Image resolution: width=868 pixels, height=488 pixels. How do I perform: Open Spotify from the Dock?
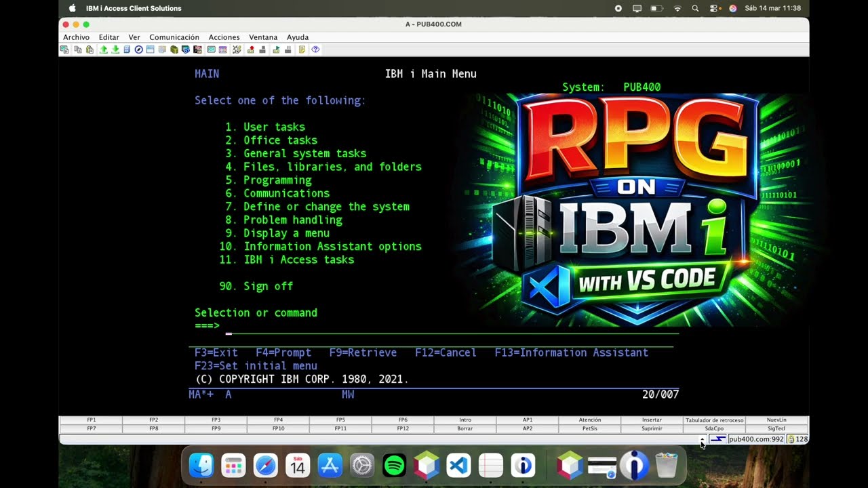pos(394,466)
